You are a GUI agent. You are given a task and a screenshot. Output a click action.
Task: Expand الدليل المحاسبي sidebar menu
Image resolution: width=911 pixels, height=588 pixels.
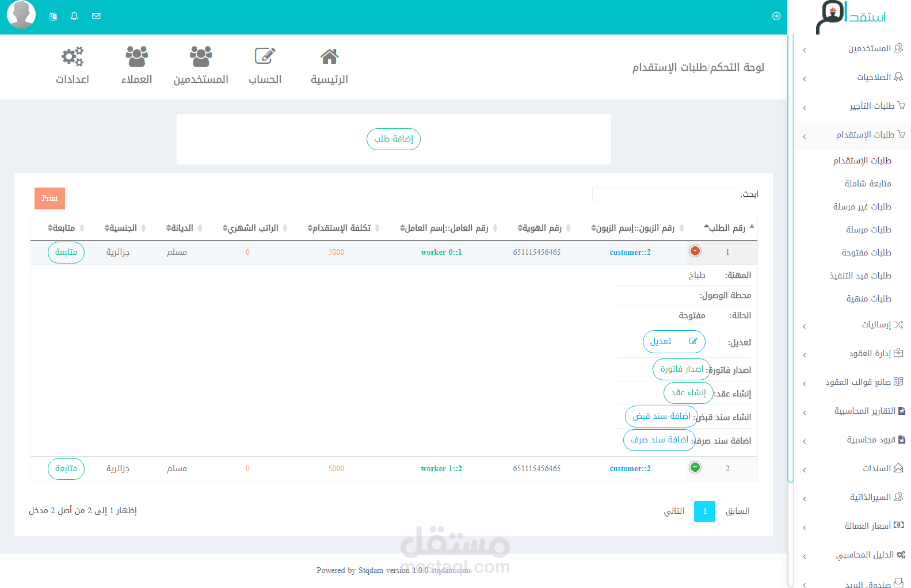pyautogui.click(x=853, y=555)
